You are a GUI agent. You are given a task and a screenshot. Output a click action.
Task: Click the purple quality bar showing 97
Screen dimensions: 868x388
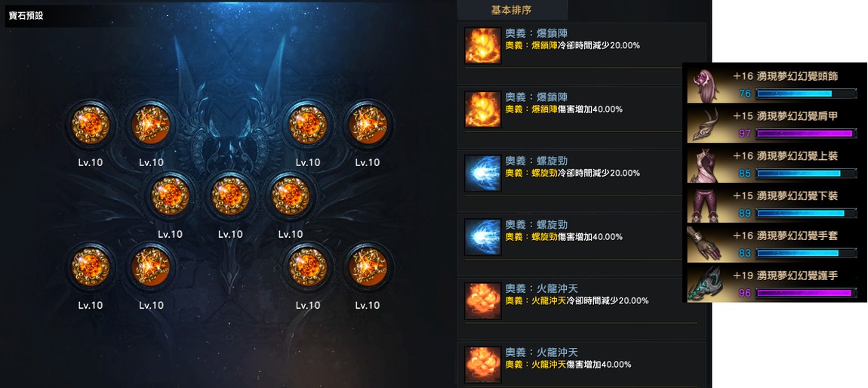point(805,134)
